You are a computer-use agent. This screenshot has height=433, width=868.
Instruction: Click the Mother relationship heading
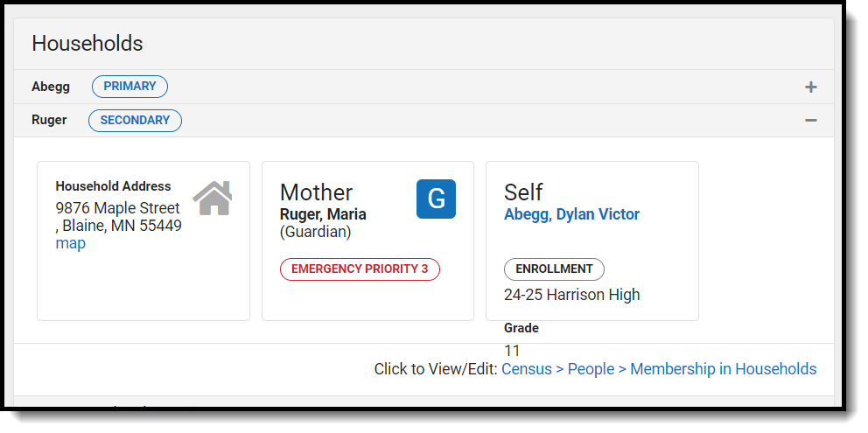(316, 192)
